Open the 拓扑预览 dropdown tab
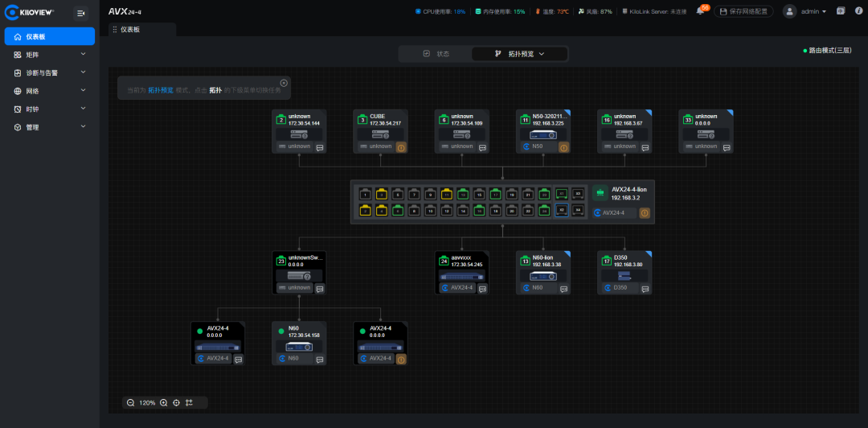868x428 pixels. coord(519,54)
